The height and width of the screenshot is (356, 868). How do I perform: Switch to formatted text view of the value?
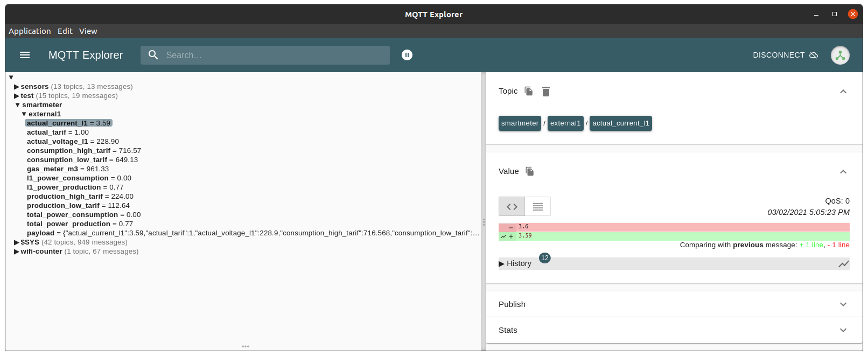538,207
